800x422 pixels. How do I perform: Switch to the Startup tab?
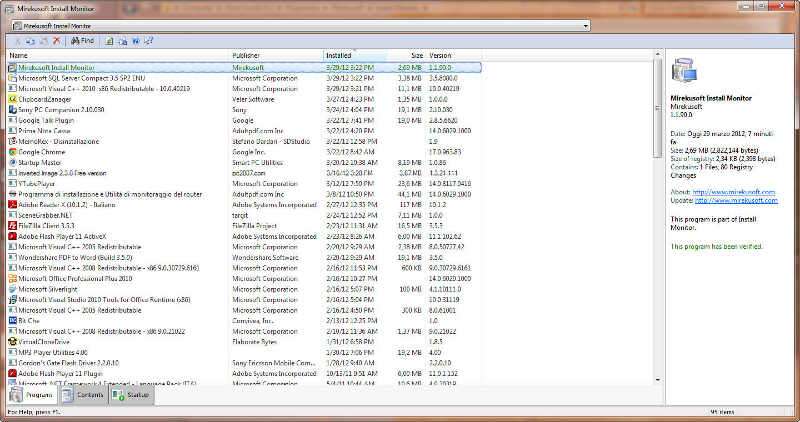(132, 395)
